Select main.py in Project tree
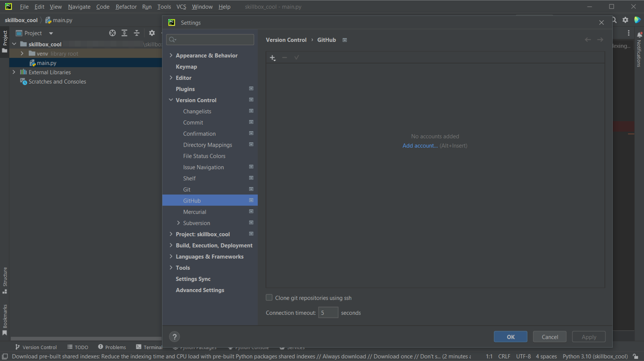 (86, 63)
